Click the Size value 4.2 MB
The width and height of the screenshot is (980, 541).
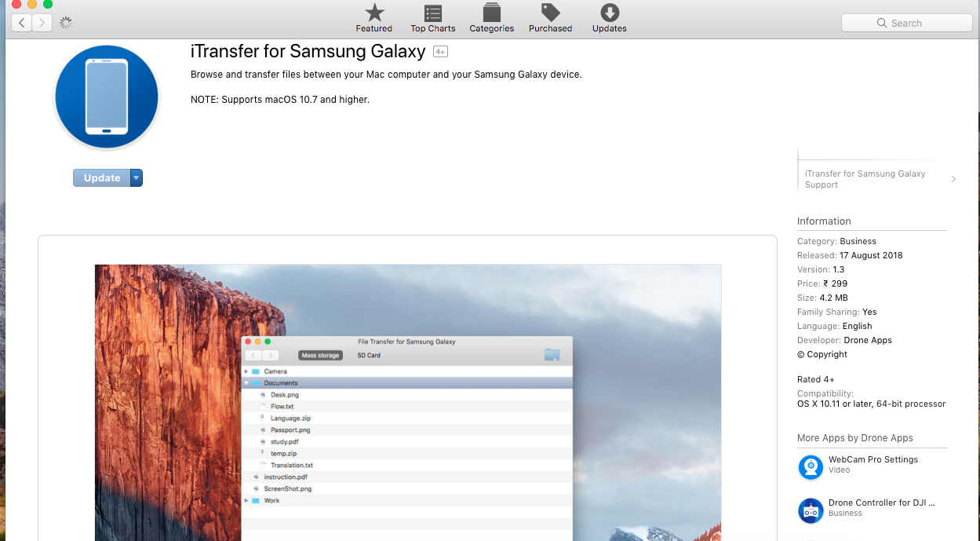[833, 298]
